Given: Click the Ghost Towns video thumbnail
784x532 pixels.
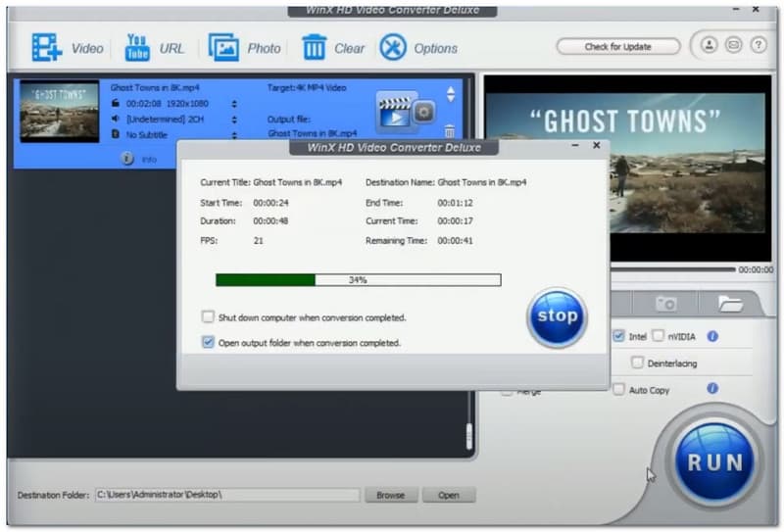Looking at the screenshot, I should pos(59,112).
